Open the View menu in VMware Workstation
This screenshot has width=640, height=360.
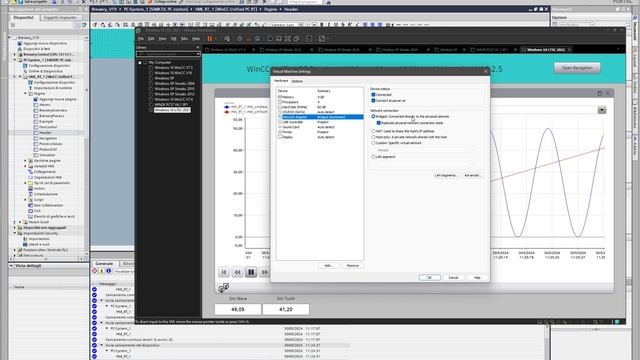point(162,39)
